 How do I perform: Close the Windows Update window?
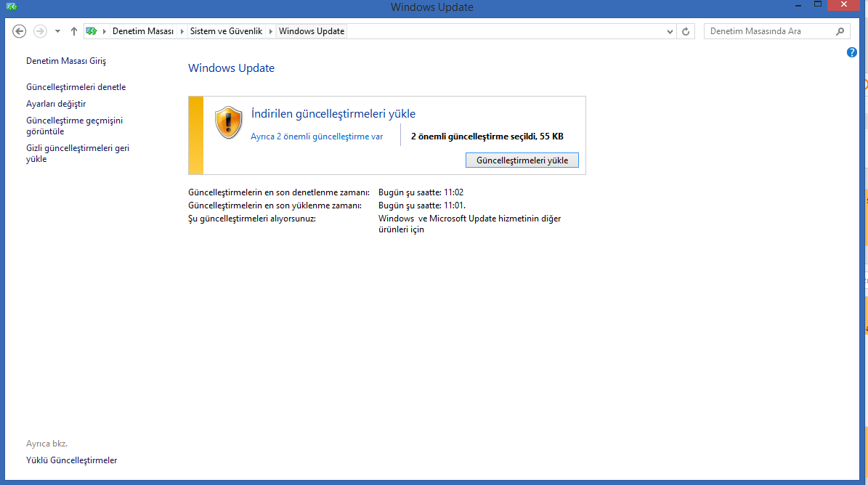[843, 5]
